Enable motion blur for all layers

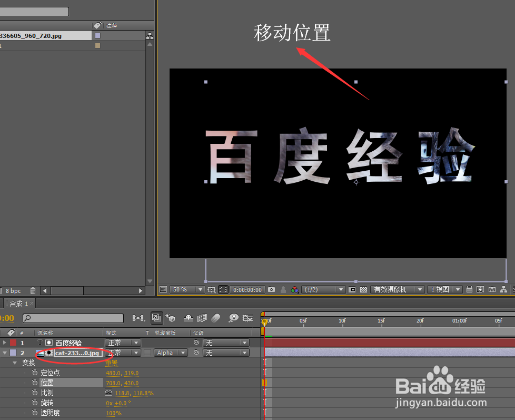(216, 318)
